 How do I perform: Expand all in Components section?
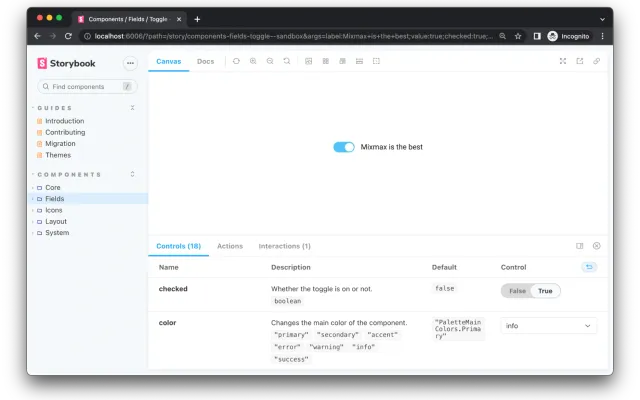coord(132,174)
